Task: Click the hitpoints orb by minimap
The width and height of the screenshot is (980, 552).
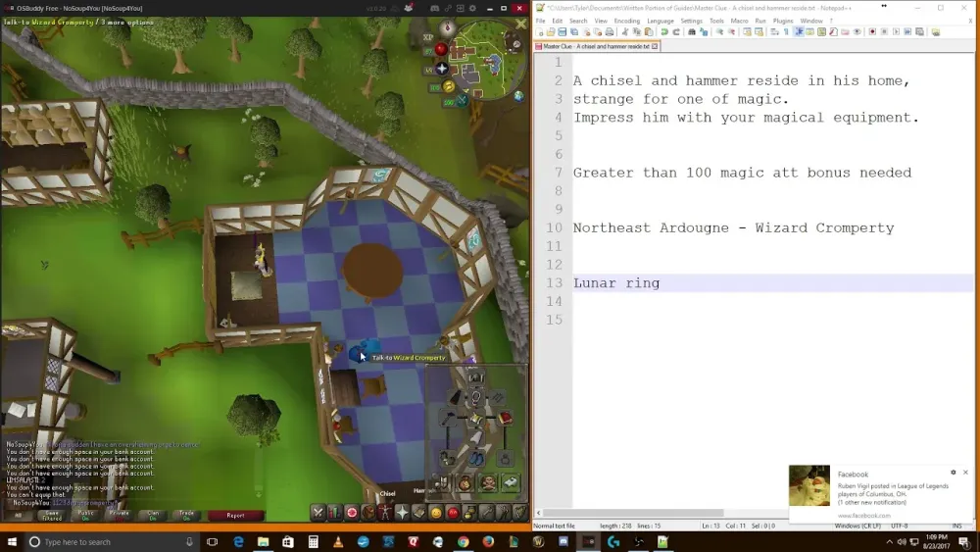Action: (441, 49)
